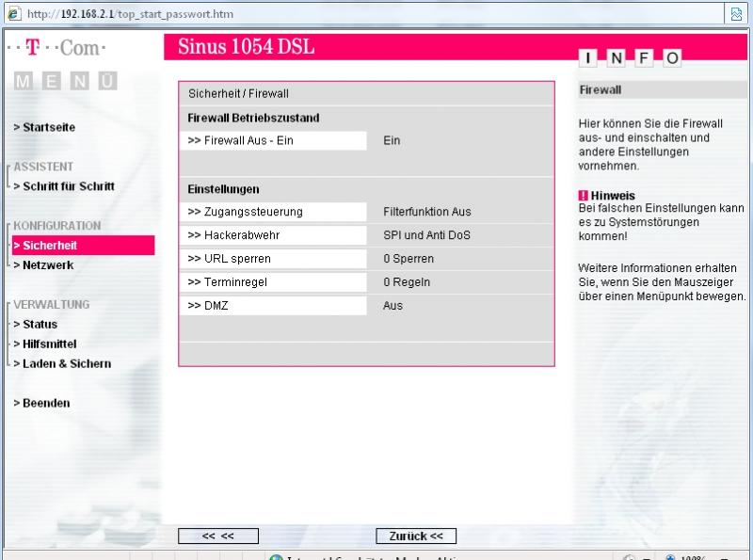The image size is (753, 560).
Task: Click the Einstellungen section label
Action: [223, 189]
